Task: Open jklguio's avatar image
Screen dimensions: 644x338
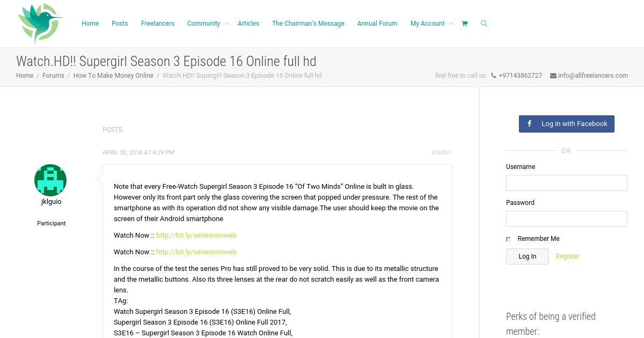Action: 50,180
